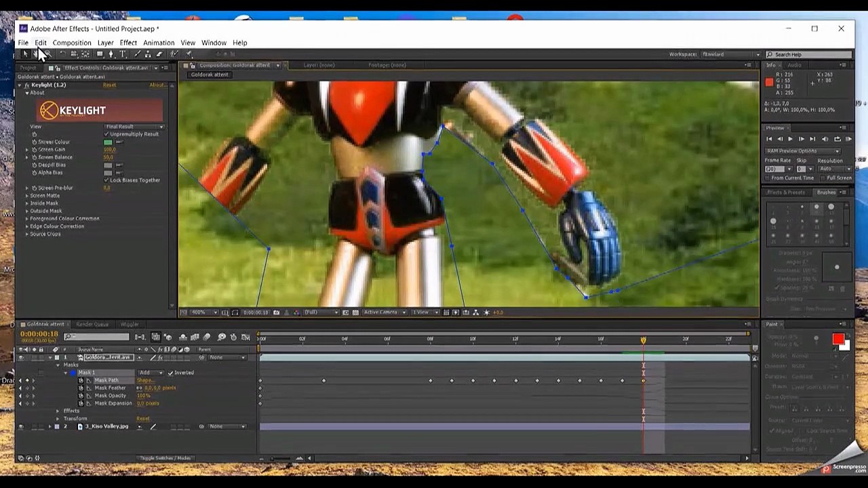Screen dimensions: 868x488
Task: Click the Keylight About... link
Action: 157,85
